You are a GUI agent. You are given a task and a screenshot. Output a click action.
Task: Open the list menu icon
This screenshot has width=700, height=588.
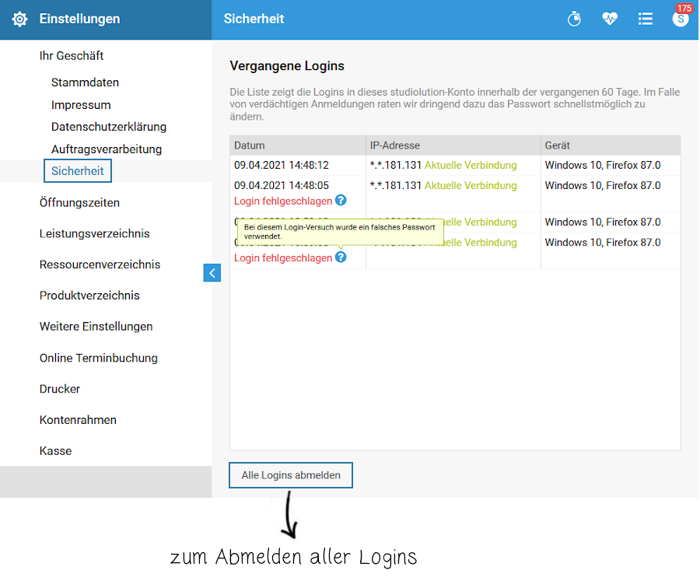tap(645, 19)
